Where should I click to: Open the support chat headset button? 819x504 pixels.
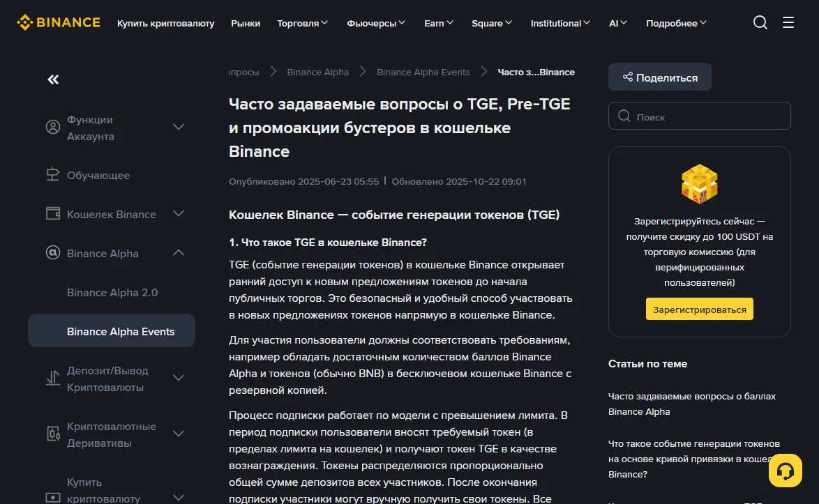[785, 471]
